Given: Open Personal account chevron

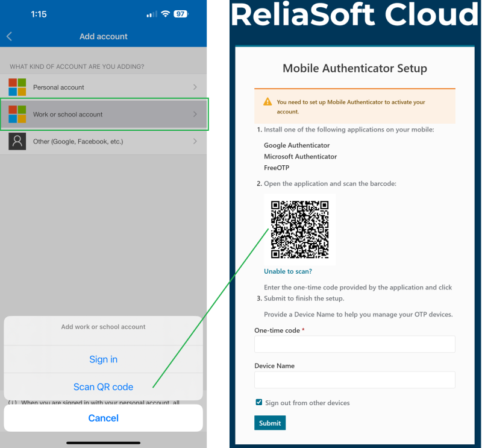Looking at the screenshot, I should point(195,87).
